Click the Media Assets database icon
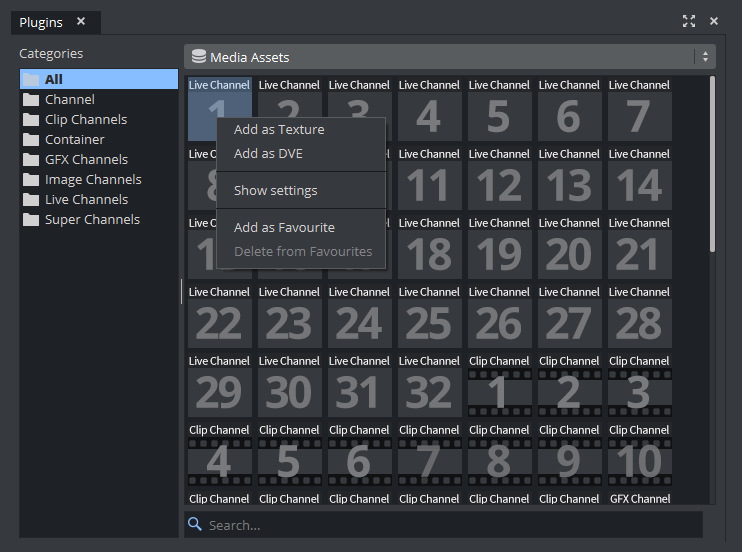742x552 pixels. 199,57
